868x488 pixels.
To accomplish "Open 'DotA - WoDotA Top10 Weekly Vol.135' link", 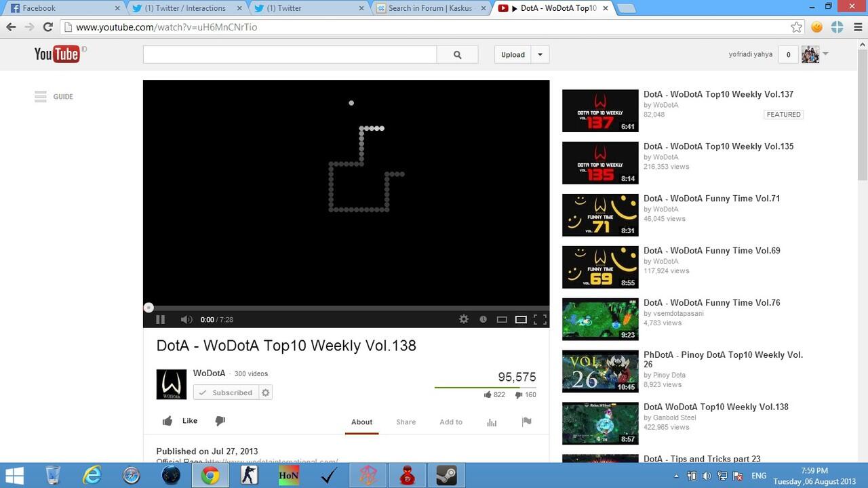I will click(x=718, y=146).
